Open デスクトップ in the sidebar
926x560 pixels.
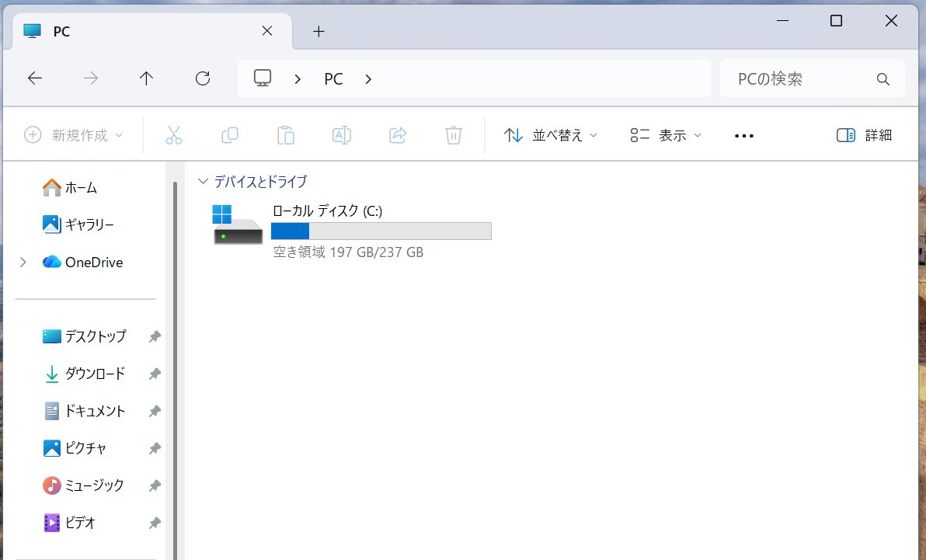[x=85, y=336]
